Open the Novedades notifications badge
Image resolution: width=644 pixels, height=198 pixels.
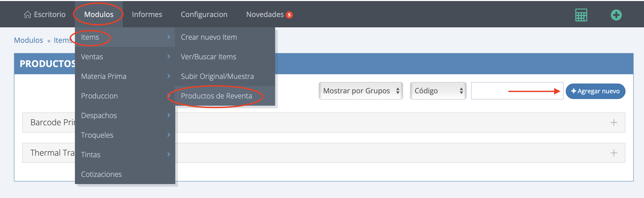[x=289, y=15]
